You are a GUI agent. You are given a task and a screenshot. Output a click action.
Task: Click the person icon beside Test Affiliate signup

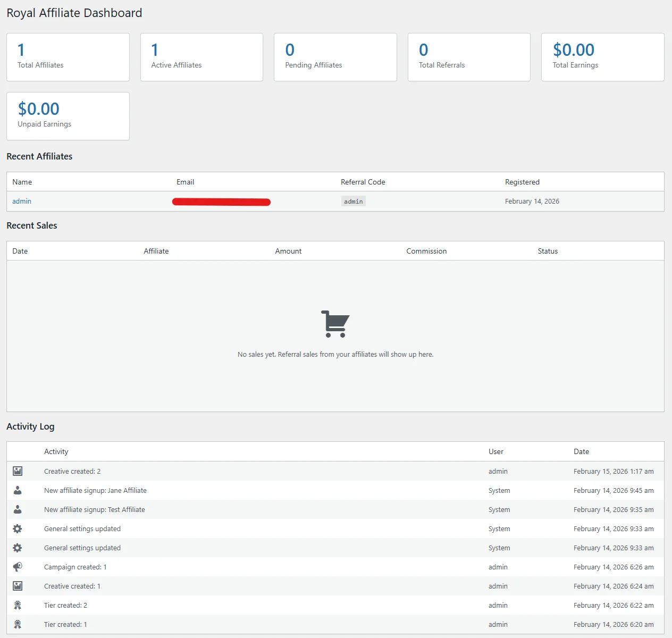pyautogui.click(x=18, y=509)
